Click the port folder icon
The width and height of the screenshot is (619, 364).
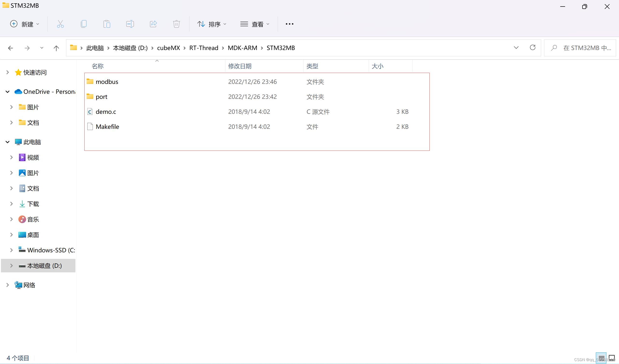pos(90,96)
